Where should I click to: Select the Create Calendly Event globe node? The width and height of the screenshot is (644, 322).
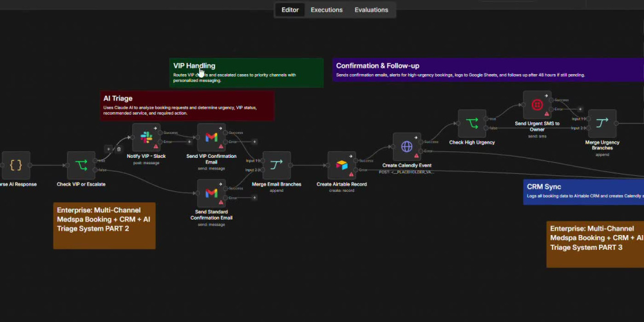coord(406,147)
